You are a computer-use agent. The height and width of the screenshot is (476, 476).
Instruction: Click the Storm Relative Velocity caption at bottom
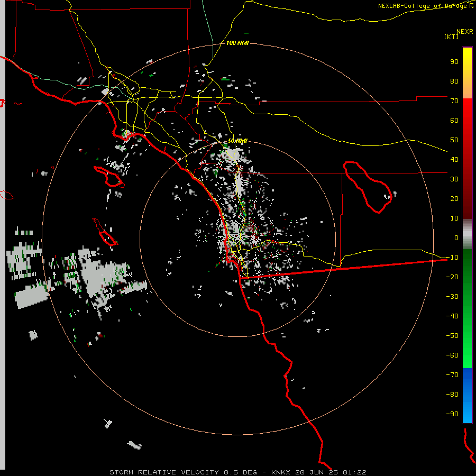point(237,472)
